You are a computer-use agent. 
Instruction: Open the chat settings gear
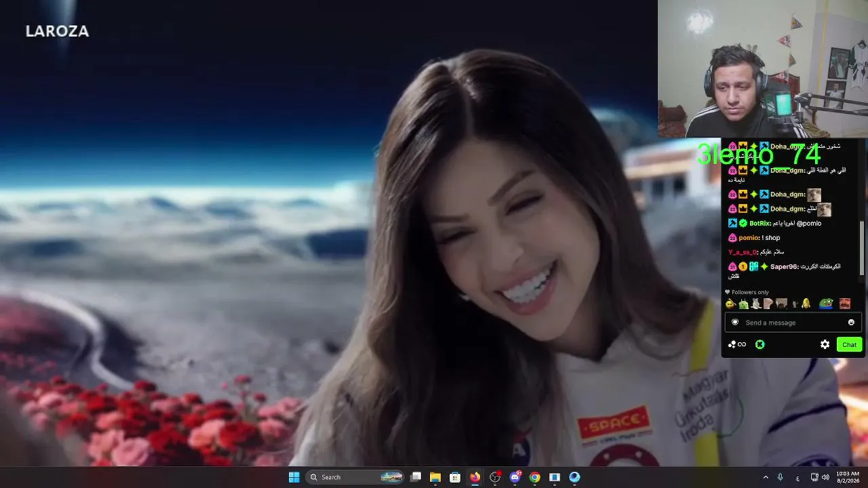pyautogui.click(x=825, y=344)
